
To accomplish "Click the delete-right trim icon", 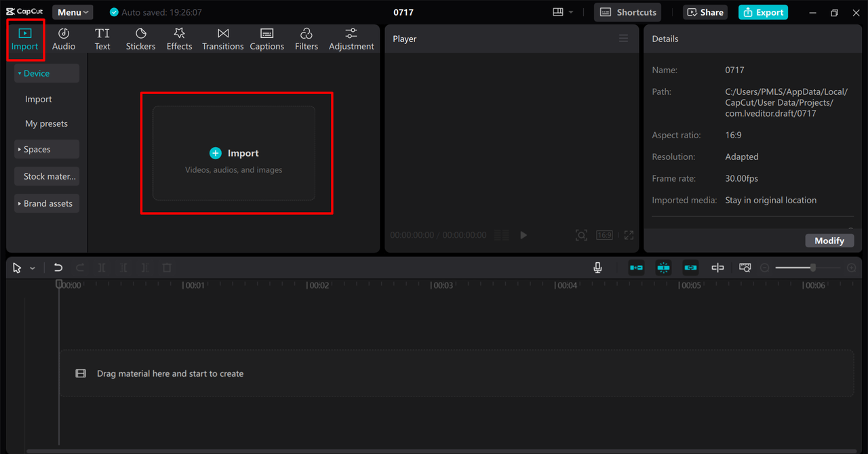I will tap(145, 268).
